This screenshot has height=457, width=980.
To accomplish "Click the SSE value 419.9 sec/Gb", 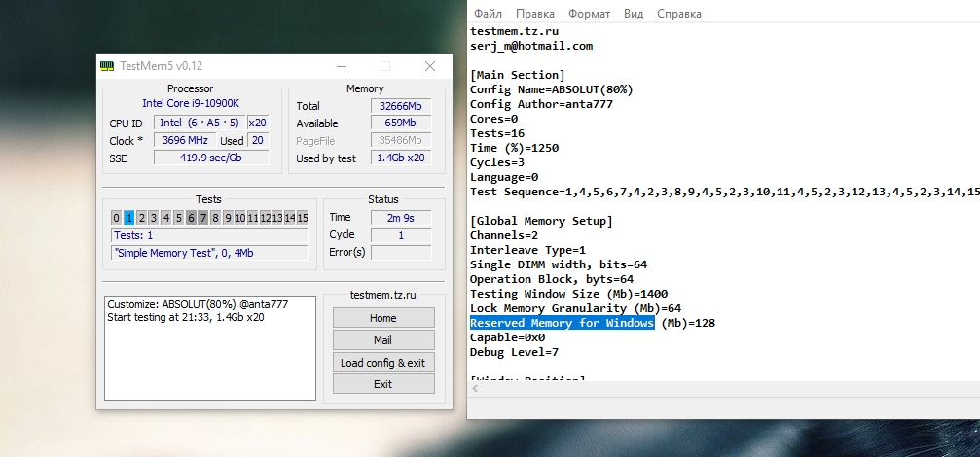I will click(211, 158).
